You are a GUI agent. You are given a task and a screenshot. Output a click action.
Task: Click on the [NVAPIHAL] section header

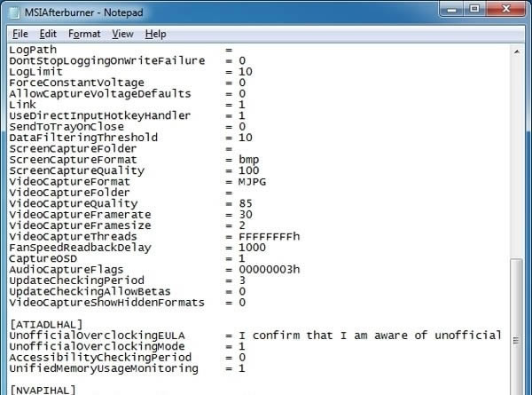click(x=43, y=390)
